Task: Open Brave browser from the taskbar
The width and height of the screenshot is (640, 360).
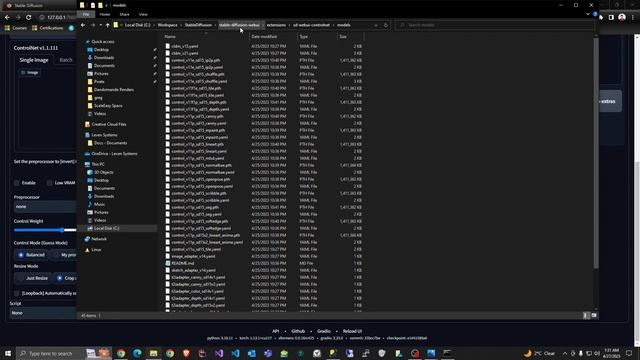Action: pyautogui.click(x=186, y=353)
